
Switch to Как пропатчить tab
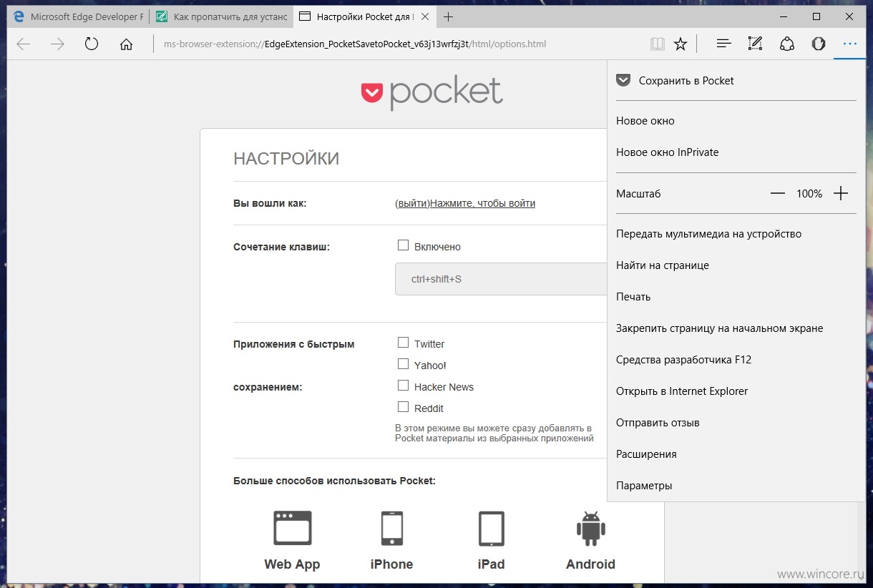[222, 16]
